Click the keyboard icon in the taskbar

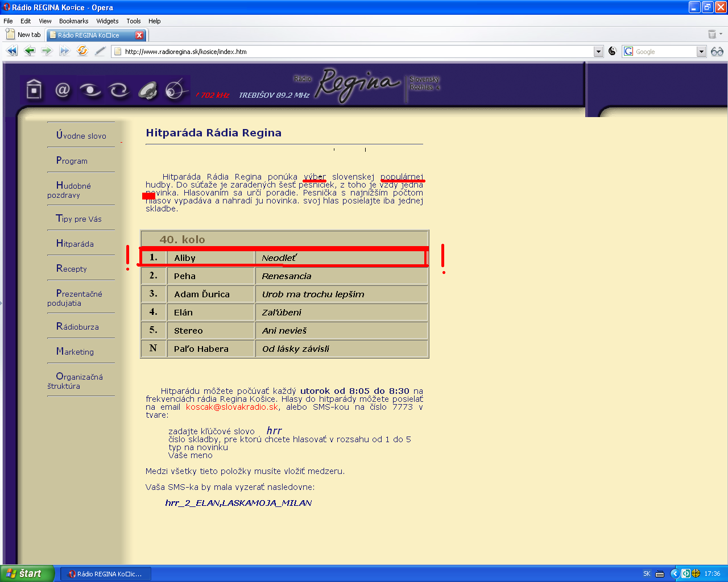(660, 573)
